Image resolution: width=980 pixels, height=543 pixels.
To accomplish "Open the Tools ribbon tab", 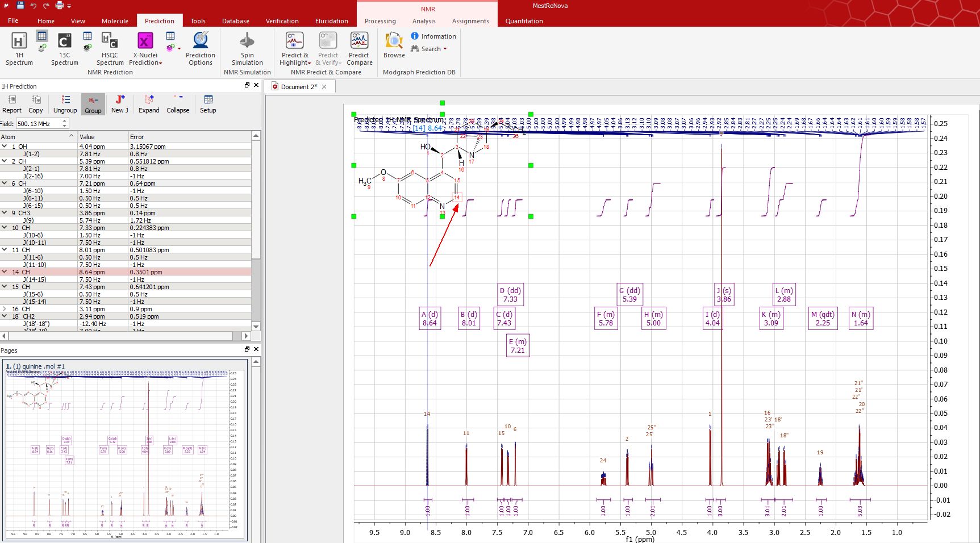I will click(198, 21).
